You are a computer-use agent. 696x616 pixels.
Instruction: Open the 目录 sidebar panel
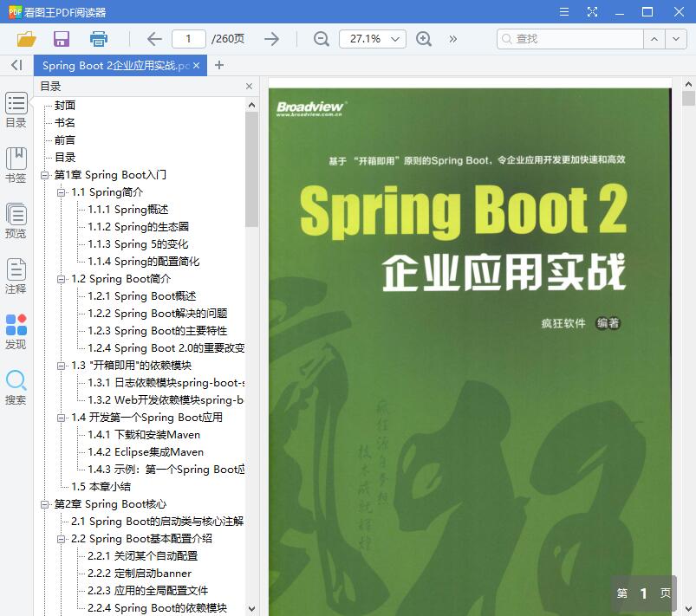pos(16,110)
